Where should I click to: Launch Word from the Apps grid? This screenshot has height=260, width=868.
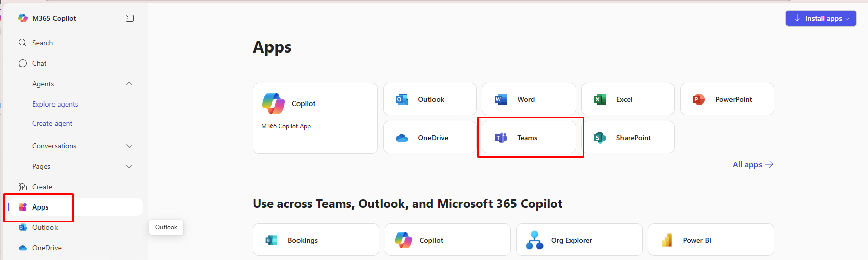click(528, 99)
